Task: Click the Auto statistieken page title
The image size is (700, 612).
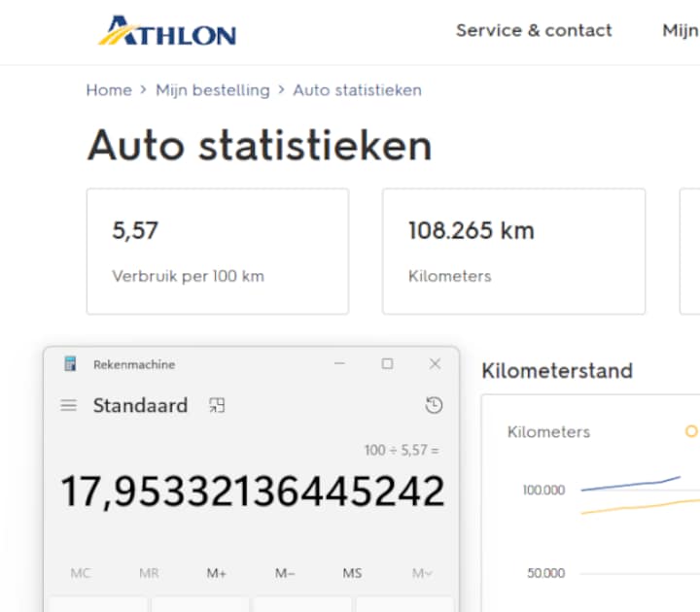Action: pos(260,146)
